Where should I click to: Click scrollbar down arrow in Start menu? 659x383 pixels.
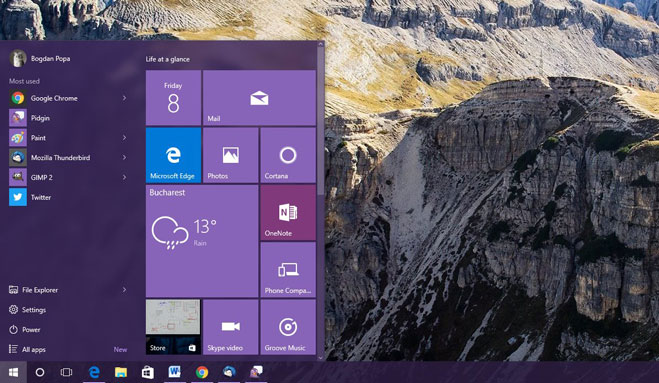(x=321, y=358)
